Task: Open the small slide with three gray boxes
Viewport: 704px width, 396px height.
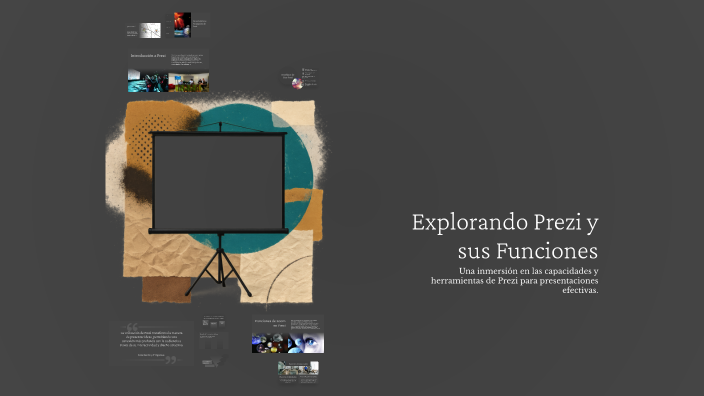Action: pyautogui.click(x=214, y=322)
